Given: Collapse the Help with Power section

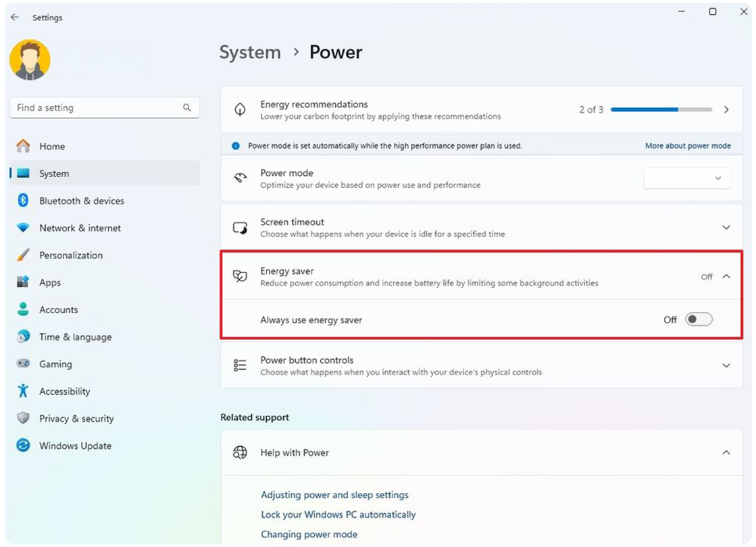Looking at the screenshot, I should 726,452.
